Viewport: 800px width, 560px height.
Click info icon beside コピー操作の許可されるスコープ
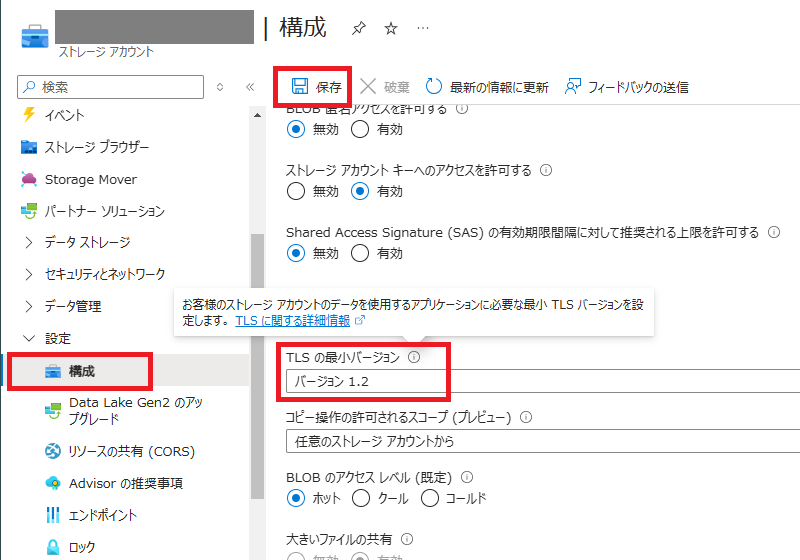coord(526,417)
